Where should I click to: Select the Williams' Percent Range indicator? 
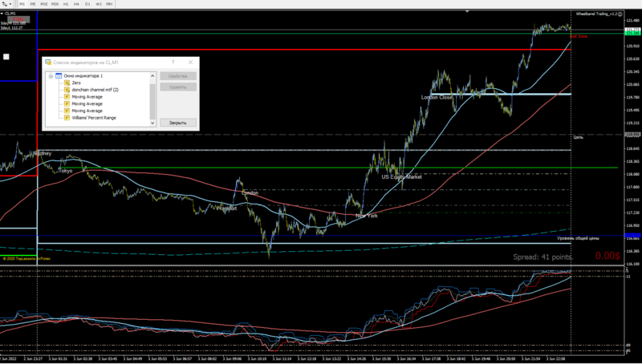pyautogui.click(x=94, y=118)
